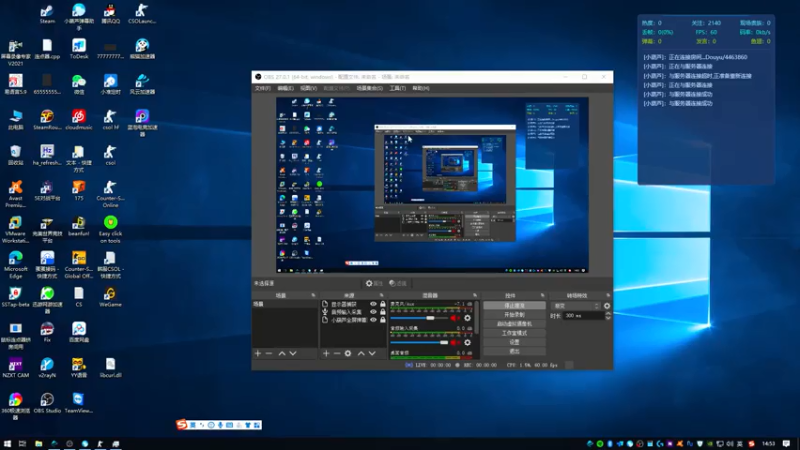Click the 开始录制 button

[514, 315]
